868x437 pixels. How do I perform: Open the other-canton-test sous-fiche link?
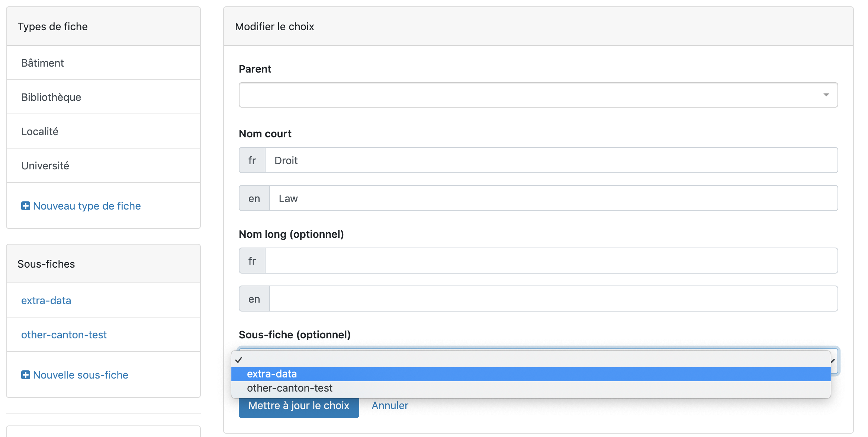[64, 335]
